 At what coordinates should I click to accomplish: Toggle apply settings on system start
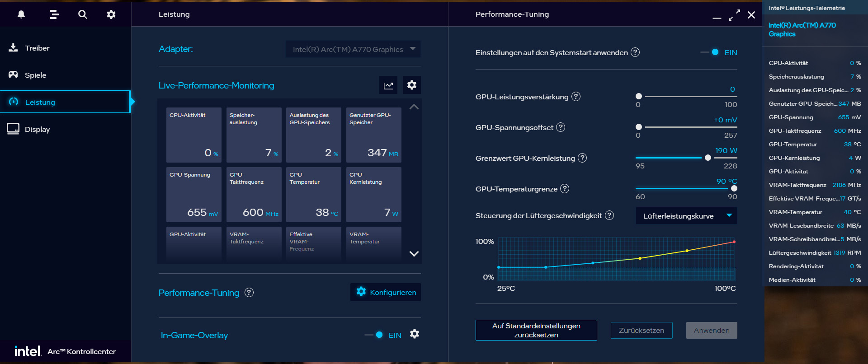coord(710,52)
